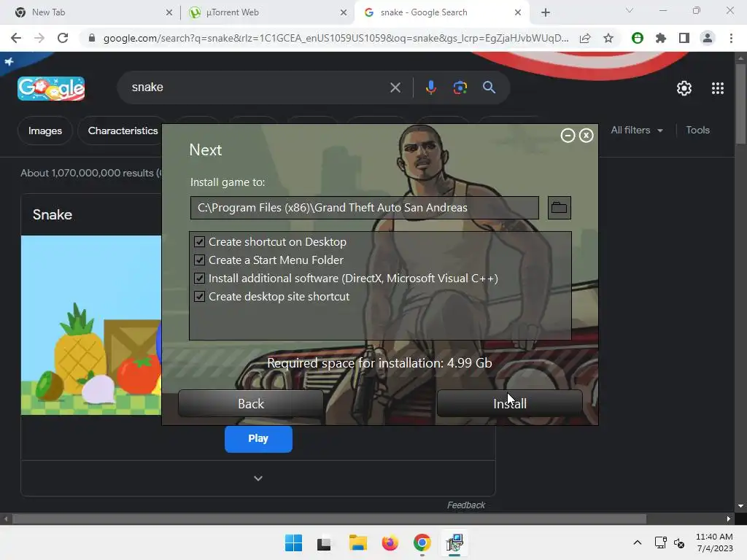Click the Install button
The width and height of the screenshot is (747, 560).
pos(510,403)
